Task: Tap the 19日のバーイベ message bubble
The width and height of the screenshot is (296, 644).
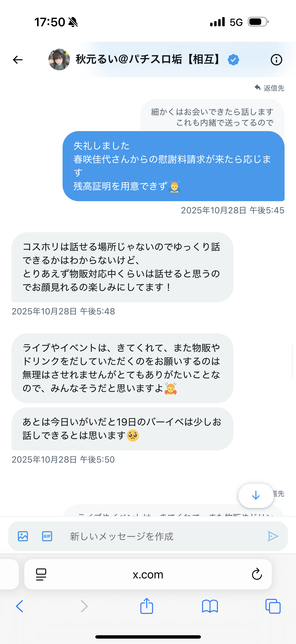Action: point(122,429)
